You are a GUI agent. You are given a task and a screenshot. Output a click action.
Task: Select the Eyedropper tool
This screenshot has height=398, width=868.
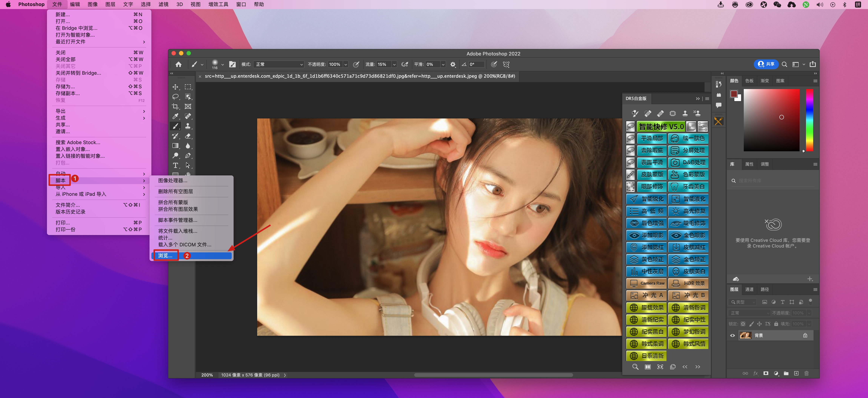(175, 116)
